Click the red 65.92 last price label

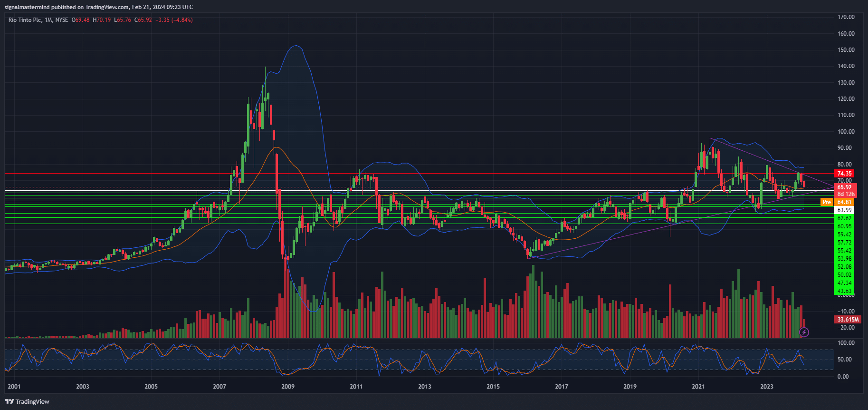(x=845, y=187)
